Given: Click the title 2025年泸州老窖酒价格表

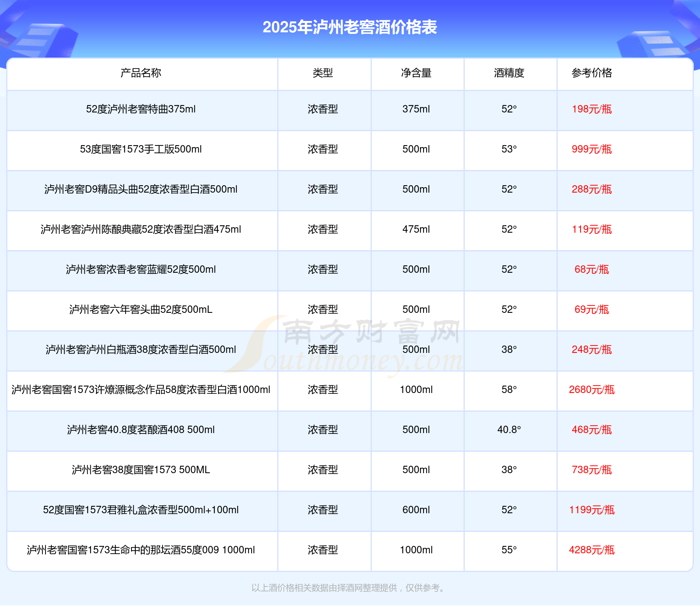Looking at the screenshot, I should [350, 27].
